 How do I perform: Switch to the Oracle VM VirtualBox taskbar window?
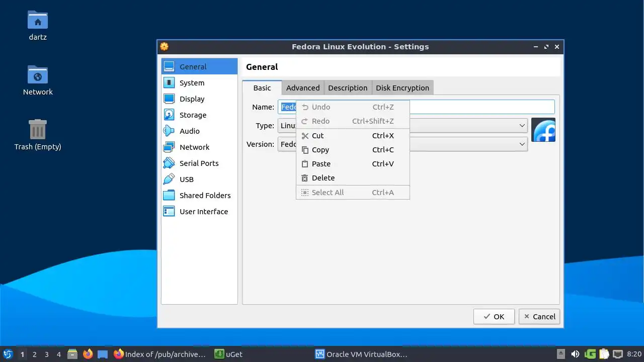tap(361, 354)
